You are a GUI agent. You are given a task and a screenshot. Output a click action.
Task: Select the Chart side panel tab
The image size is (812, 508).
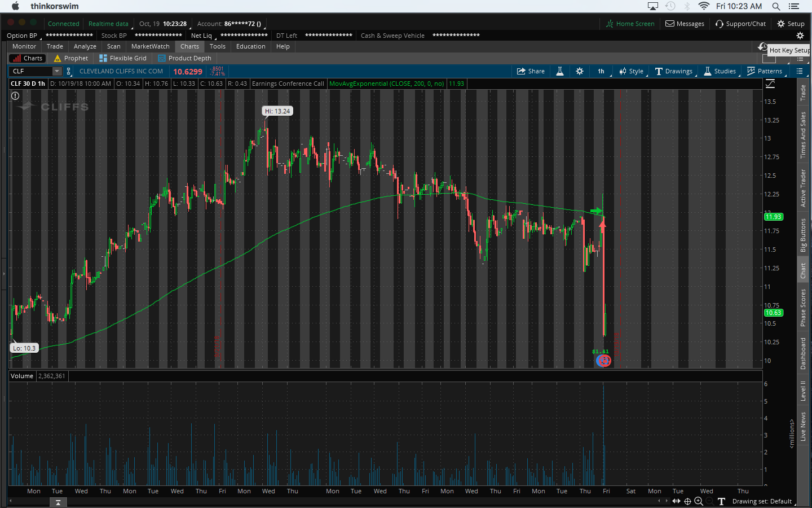(803, 271)
